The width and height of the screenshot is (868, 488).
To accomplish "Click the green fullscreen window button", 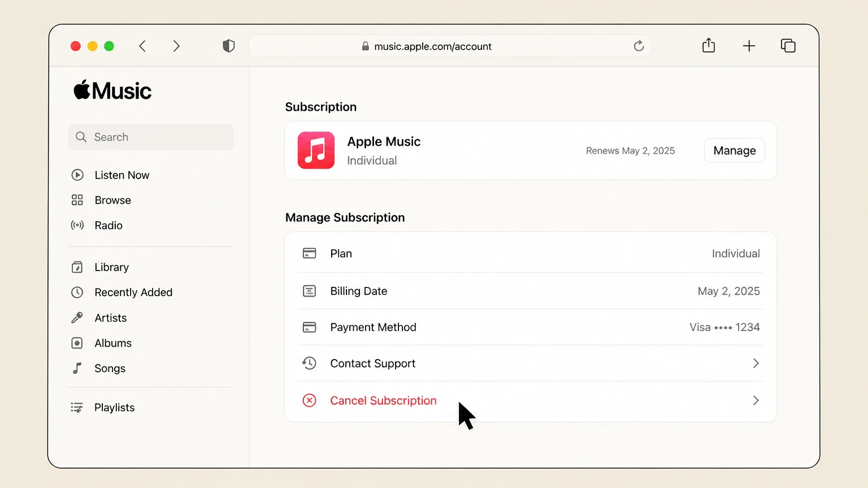I will (x=109, y=46).
